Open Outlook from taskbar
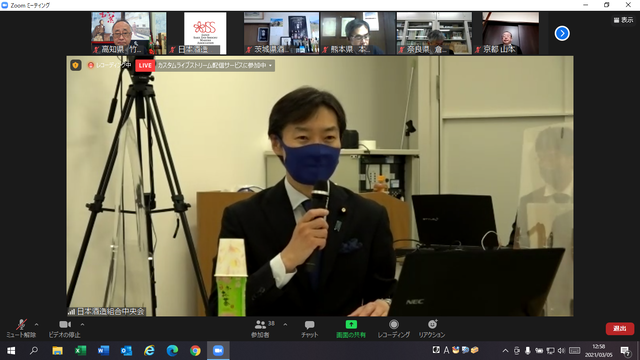The height and width of the screenshot is (360, 640). [126, 351]
